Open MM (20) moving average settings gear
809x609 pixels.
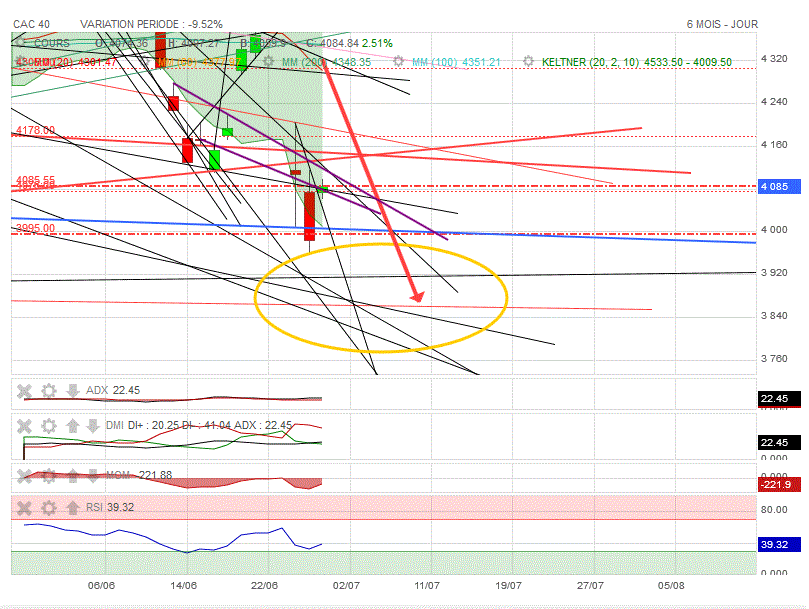[x=21, y=61]
